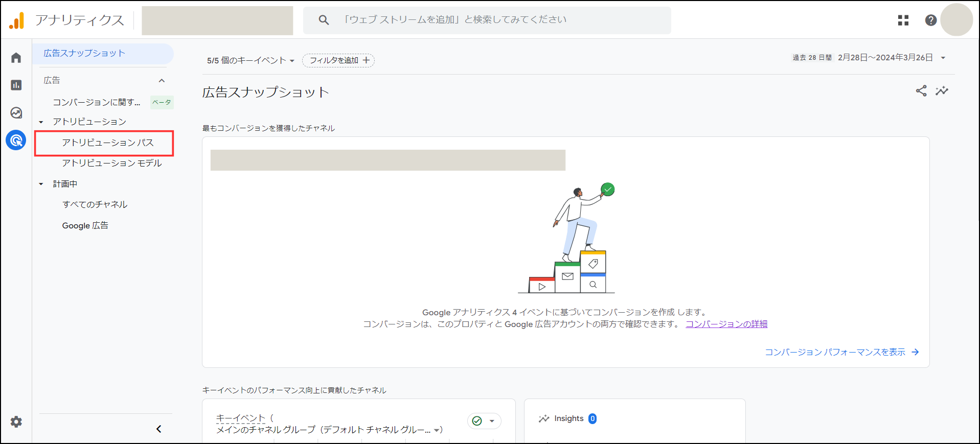Open the Insights sparkline icon near share
980x444 pixels.
click(x=942, y=91)
